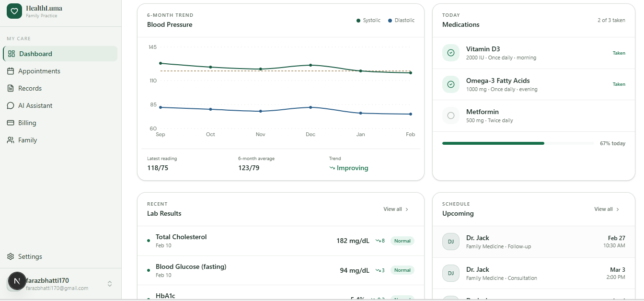Click the Dashboard grid icon in sidebar
Screen dimensions: 644x301
11,54
